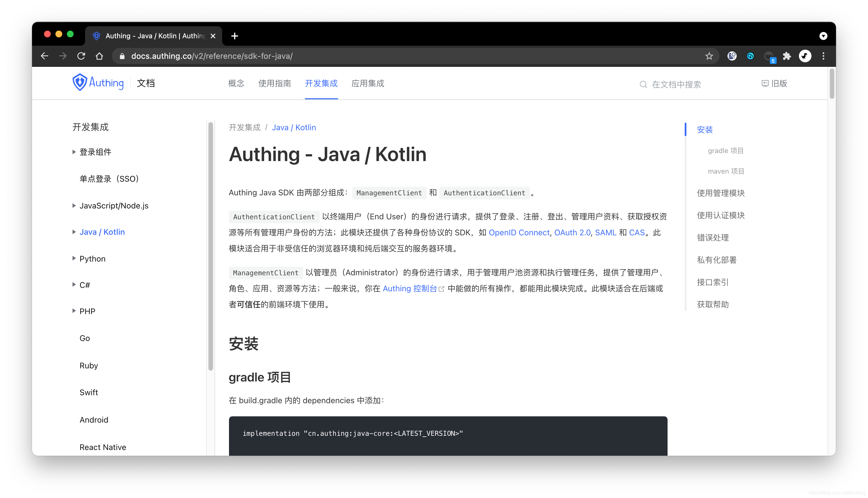Bookmark page with the star icon
The image size is (868, 498).
click(x=709, y=56)
